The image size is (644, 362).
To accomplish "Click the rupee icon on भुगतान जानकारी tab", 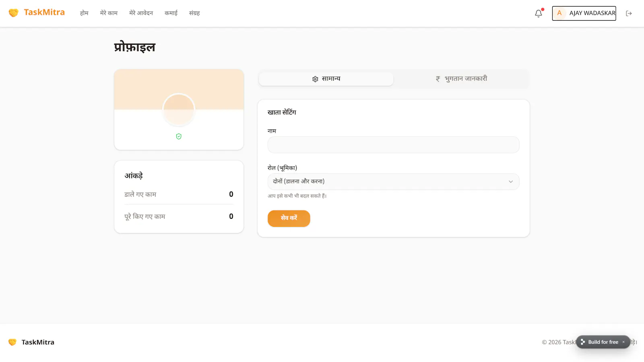I will coord(438,79).
